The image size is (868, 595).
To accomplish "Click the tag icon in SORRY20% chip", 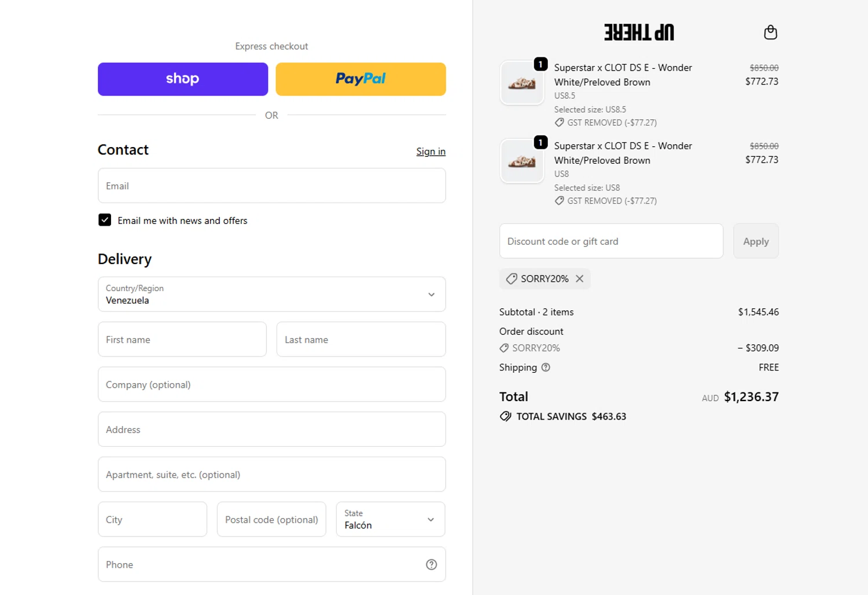I will click(x=512, y=279).
